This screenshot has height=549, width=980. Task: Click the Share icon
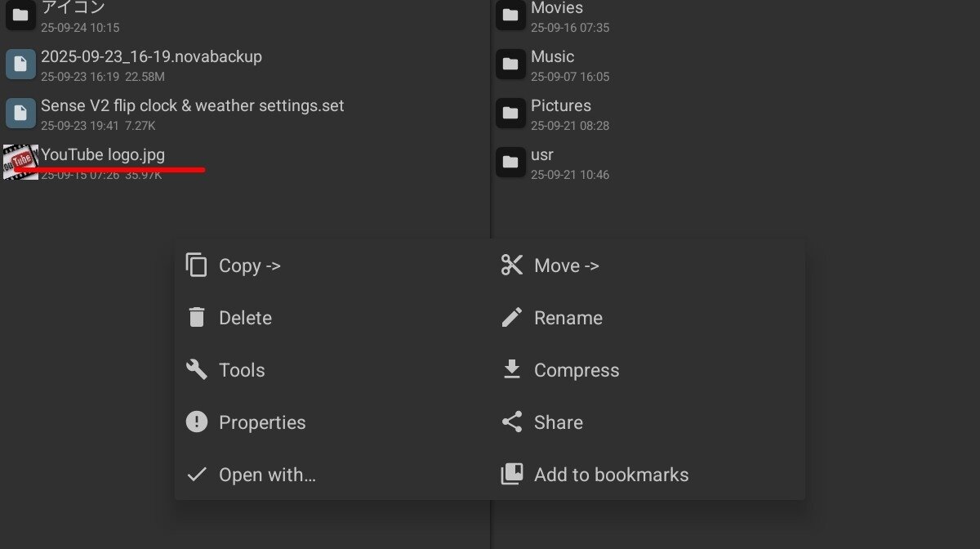(512, 422)
